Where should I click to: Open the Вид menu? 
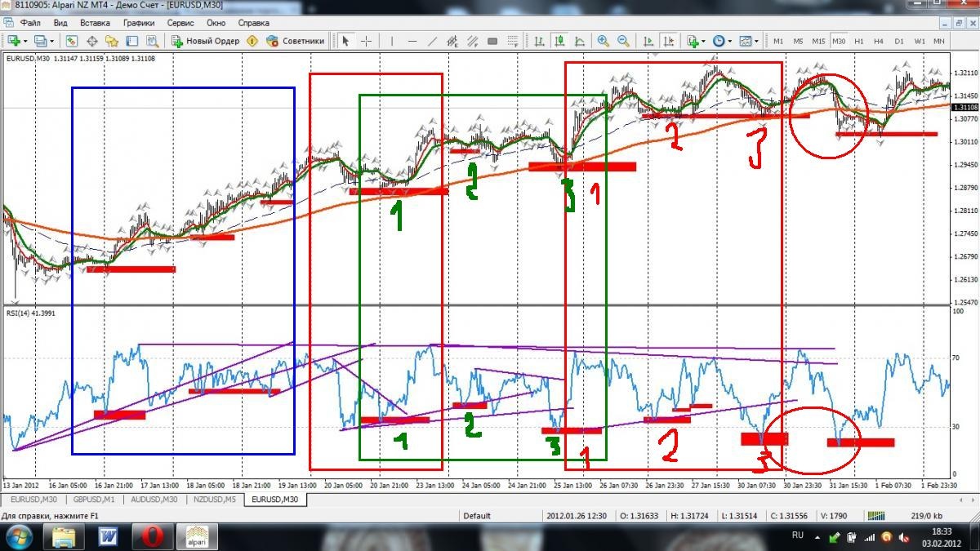click(x=60, y=23)
